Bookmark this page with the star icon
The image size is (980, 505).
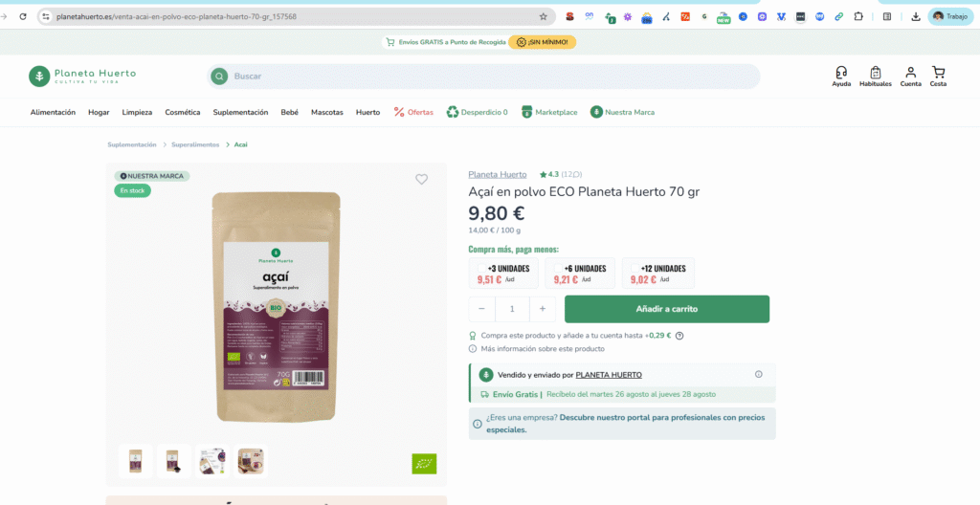pos(544,16)
